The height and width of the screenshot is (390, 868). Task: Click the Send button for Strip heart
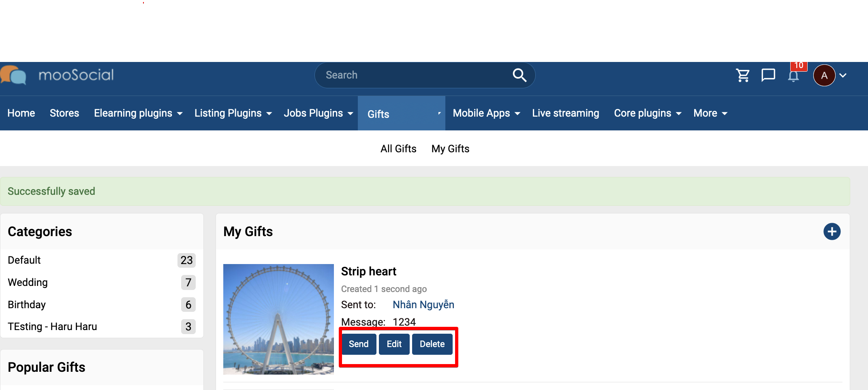coord(359,344)
